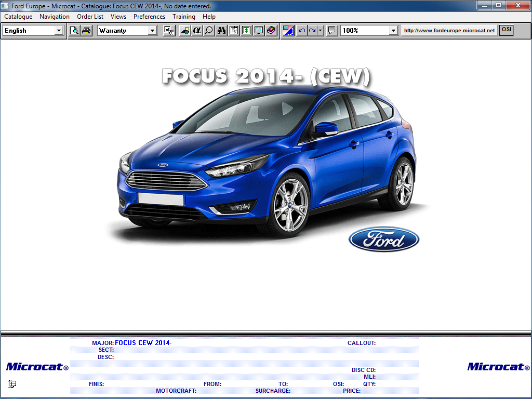The width and height of the screenshot is (532, 399).
Task: Expand the redo history dropdown arrow
Action: point(319,30)
